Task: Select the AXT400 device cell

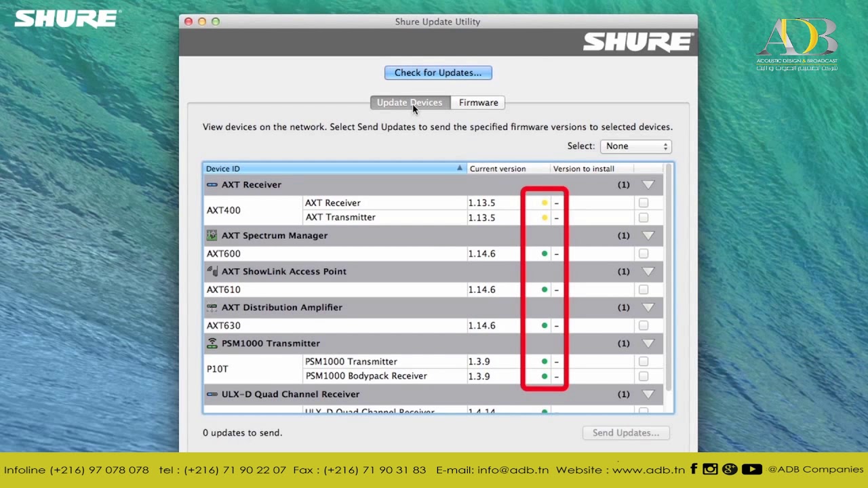Action: coord(252,210)
